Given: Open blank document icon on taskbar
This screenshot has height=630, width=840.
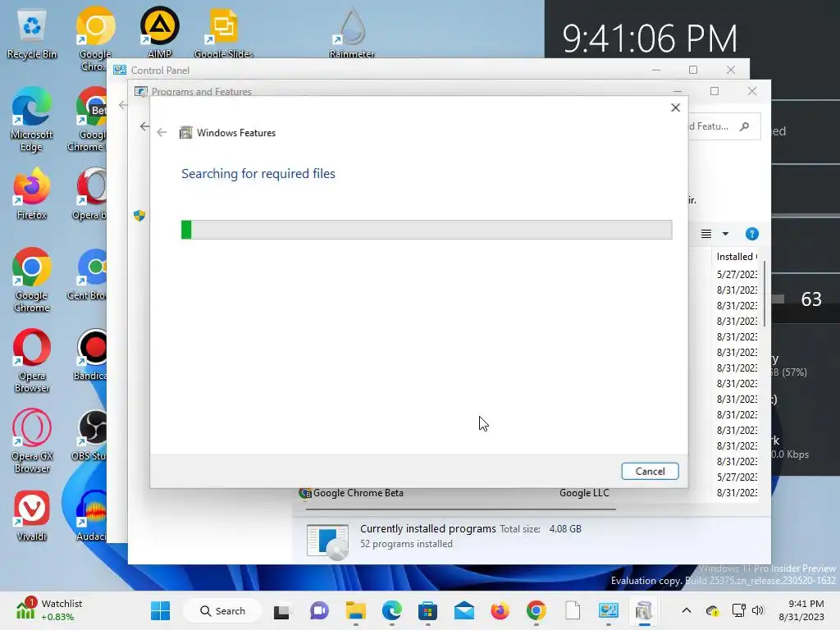Looking at the screenshot, I should point(572,610).
